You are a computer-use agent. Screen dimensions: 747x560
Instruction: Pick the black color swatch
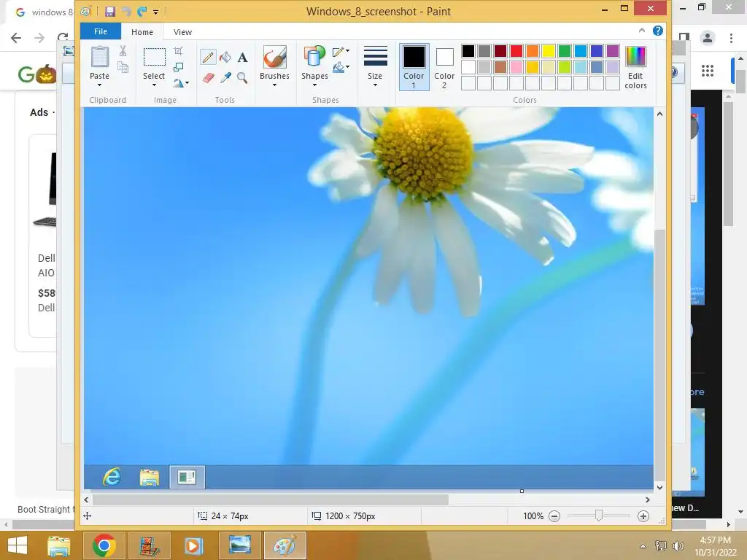point(468,51)
